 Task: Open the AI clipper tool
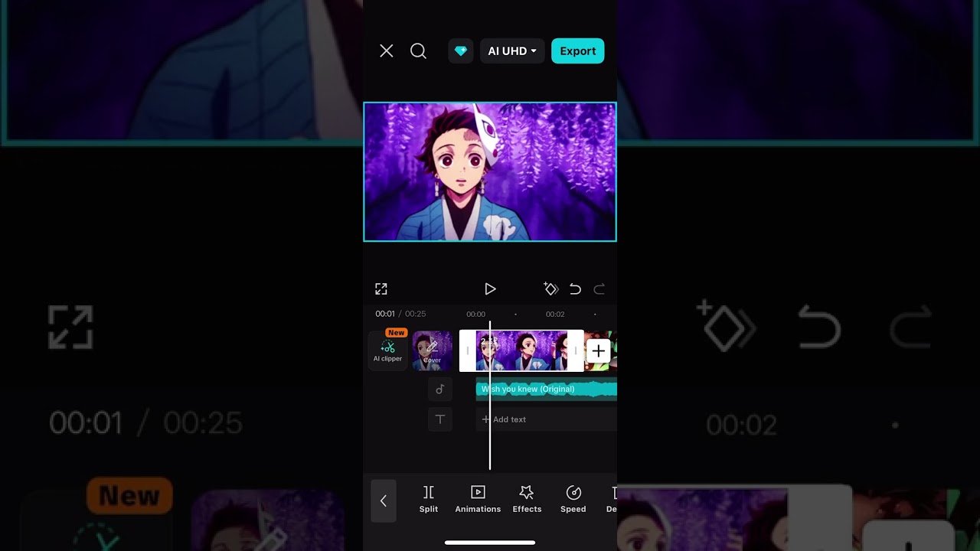(x=387, y=351)
